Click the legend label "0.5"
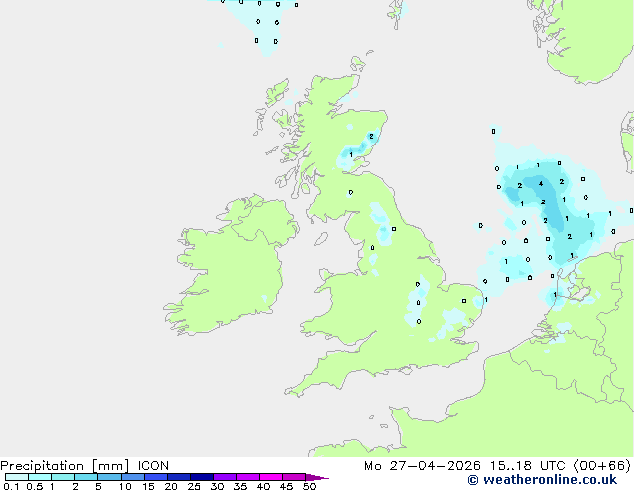The image size is (634, 490). (35, 486)
